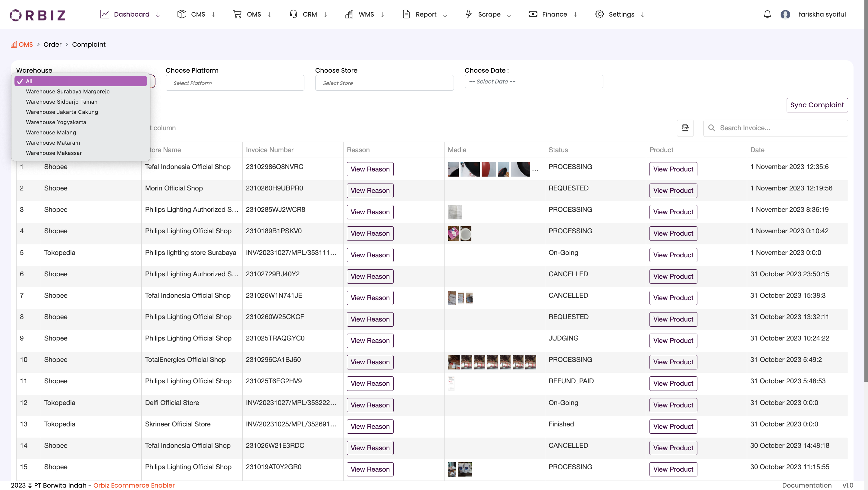Image resolution: width=868 pixels, height=490 pixels.
Task: Click the user avatar for fariskha syaiful
Action: click(785, 14)
